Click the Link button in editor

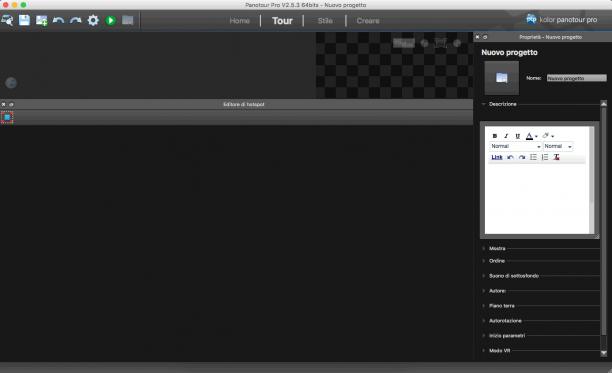coord(496,157)
